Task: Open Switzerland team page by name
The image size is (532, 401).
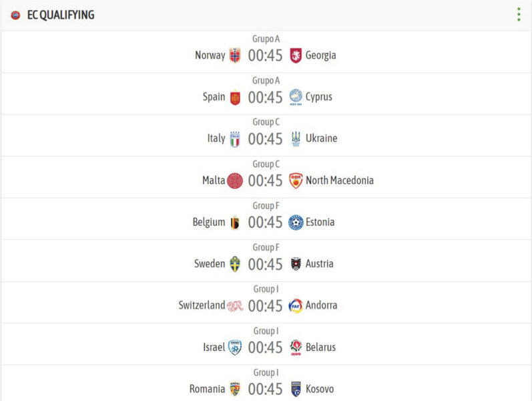Action: pos(202,305)
